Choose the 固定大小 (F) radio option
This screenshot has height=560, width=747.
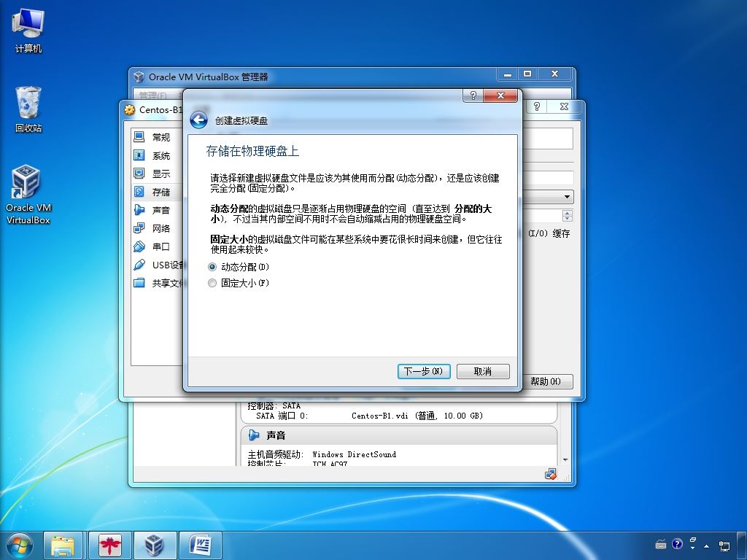[x=239, y=283]
